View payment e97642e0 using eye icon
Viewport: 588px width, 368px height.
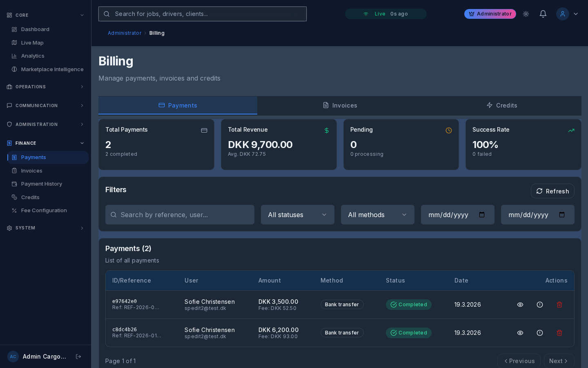click(x=520, y=305)
